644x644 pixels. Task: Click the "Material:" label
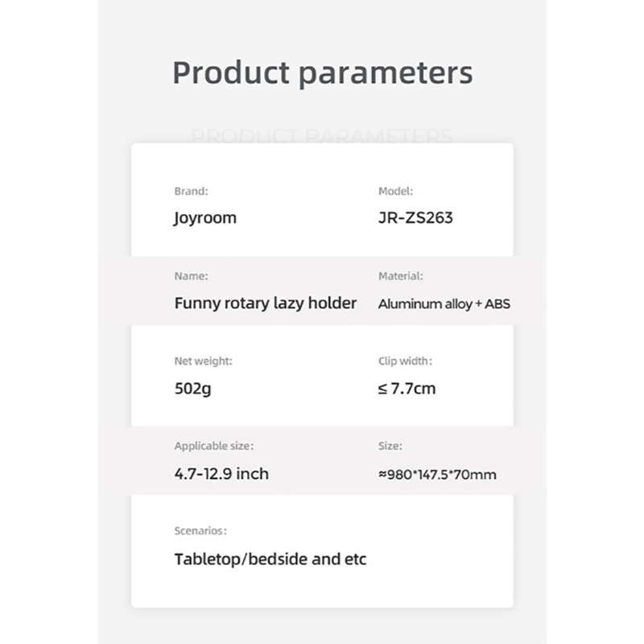(400, 276)
